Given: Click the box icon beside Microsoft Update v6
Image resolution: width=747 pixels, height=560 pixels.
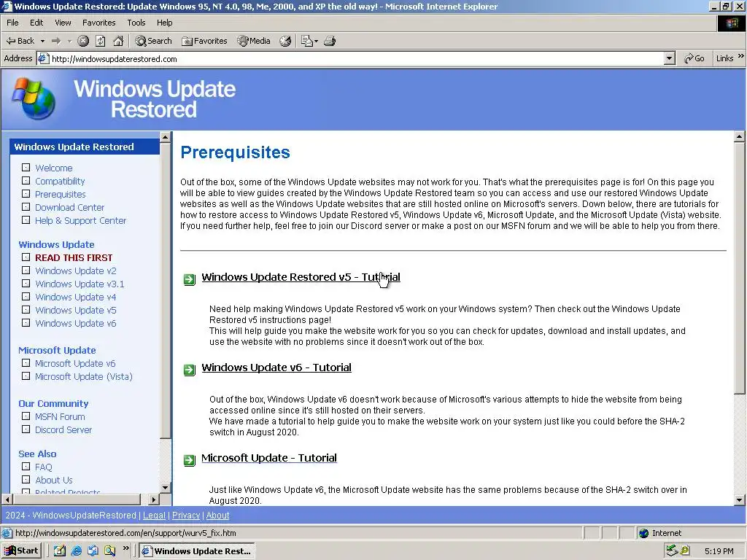Looking at the screenshot, I should [26, 363].
